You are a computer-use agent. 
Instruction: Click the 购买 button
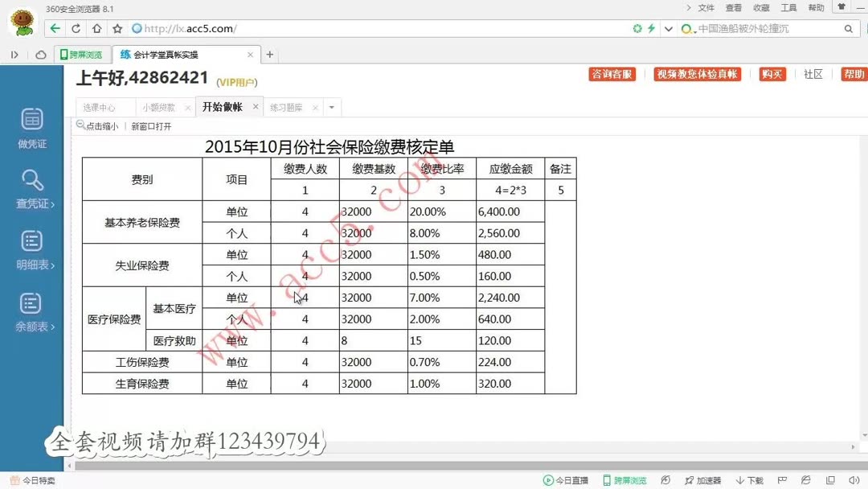tap(771, 73)
